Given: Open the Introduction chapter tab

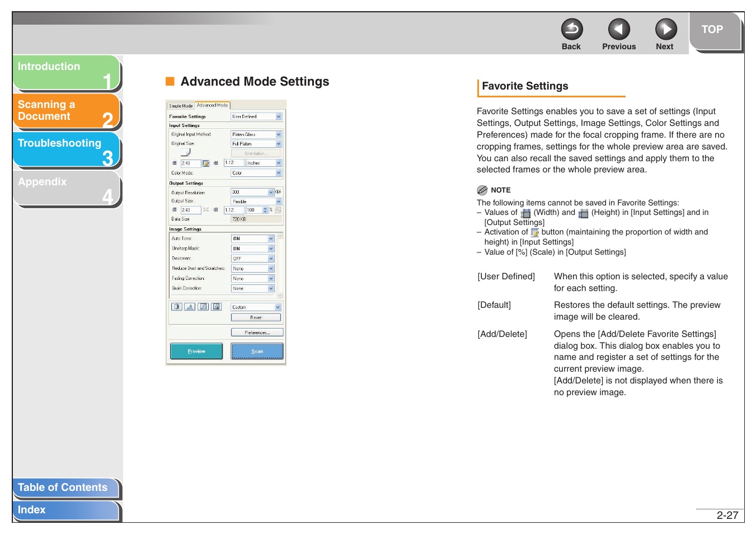Looking at the screenshot, I should click(x=66, y=72).
